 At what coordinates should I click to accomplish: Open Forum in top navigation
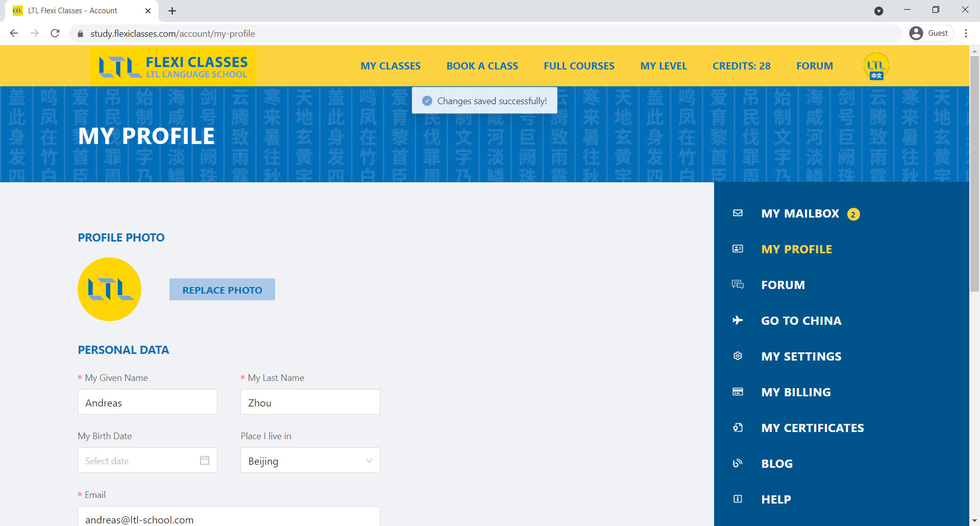tap(815, 66)
